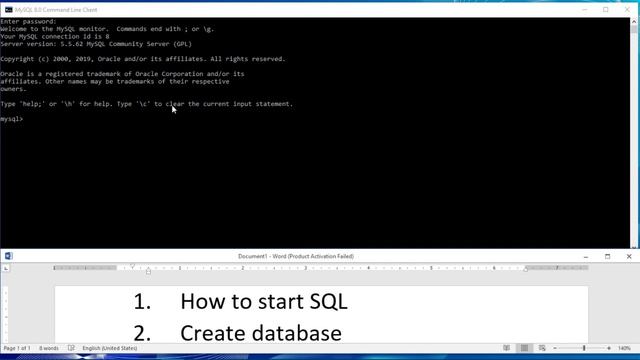Click the first line indent marker on ruler

click(x=133, y=266)
